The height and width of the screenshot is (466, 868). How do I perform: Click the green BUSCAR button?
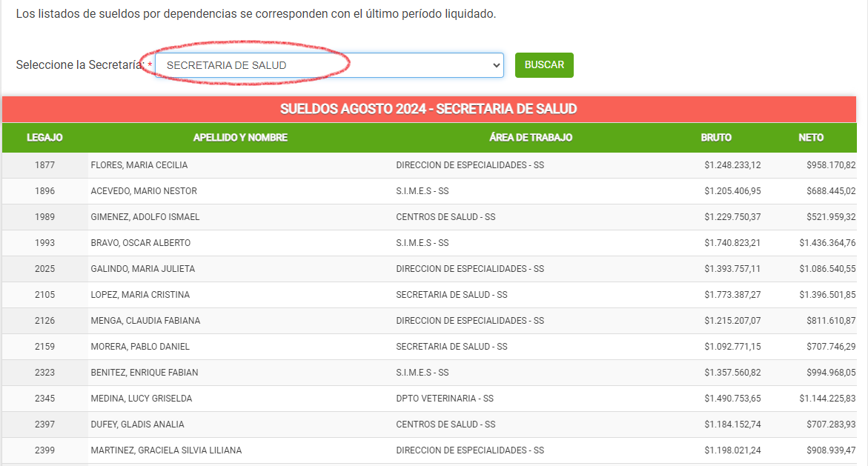click(x=544, y=65)
